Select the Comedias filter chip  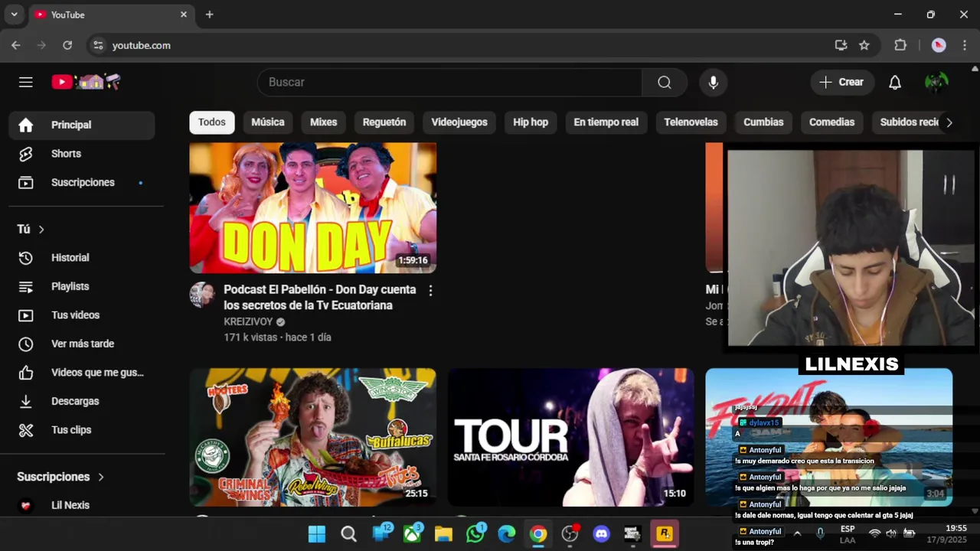tap(831, 122)
